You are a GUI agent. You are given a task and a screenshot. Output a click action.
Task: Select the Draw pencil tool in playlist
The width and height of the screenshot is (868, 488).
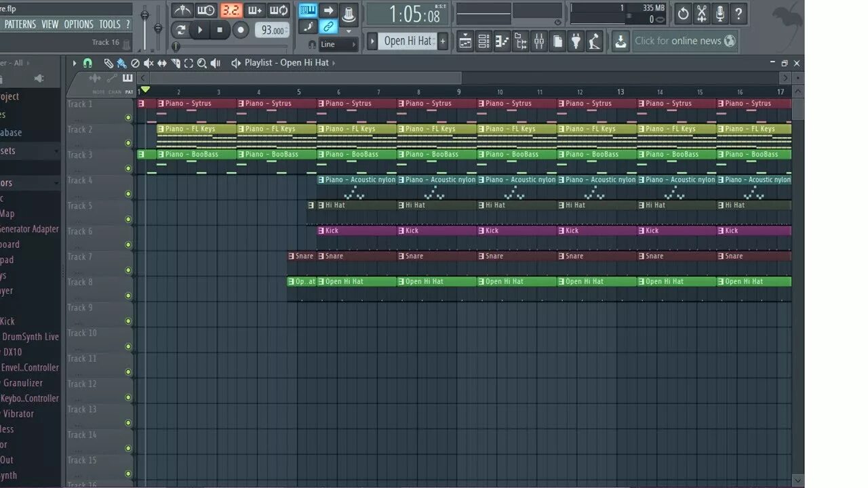pyautogui.click(x=108, y=63)
